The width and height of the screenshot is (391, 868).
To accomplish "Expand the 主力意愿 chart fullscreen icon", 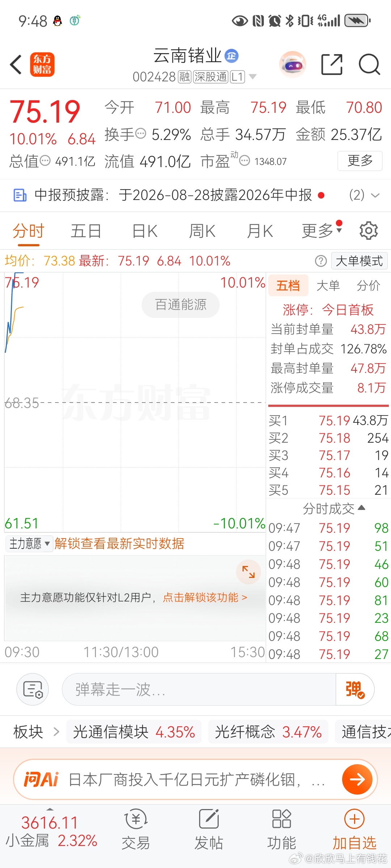I will click(248, 572).
